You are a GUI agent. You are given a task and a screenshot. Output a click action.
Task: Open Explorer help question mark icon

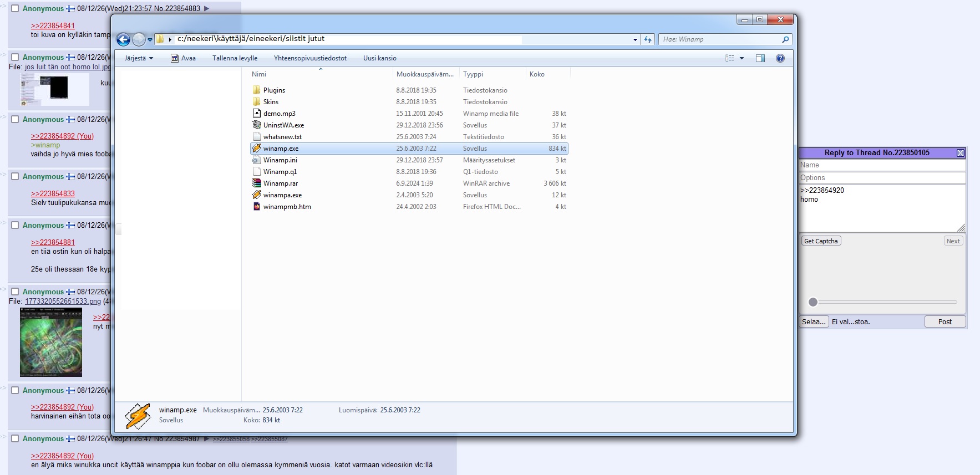click(x=780, y=58)
